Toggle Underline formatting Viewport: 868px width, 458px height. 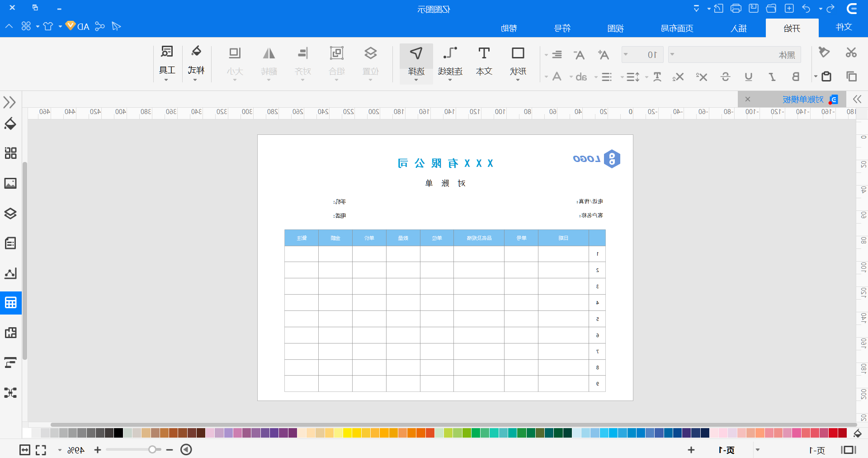point(749,76)
